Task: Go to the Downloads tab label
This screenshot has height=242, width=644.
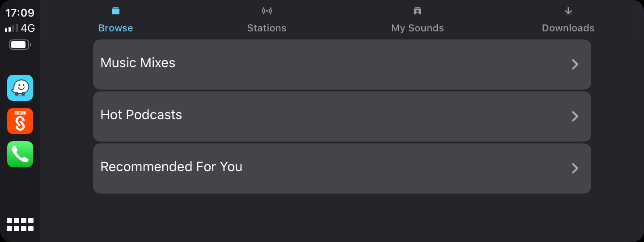Action: coord(568,28)
